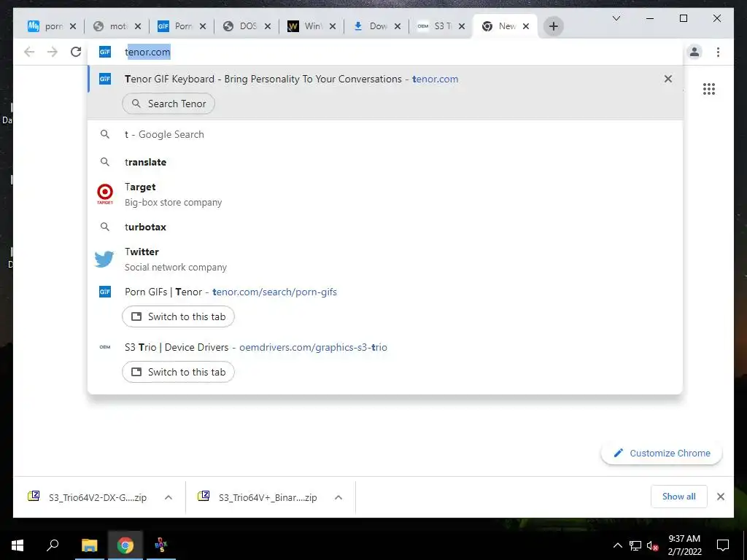Close the Win tab with W icon
Screen dimensions: 747x560
333,26
